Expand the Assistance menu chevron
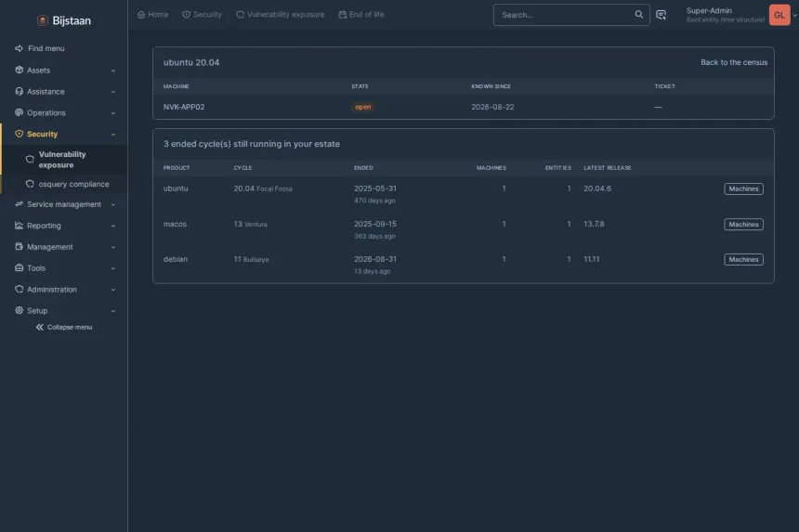 coord(113,92)
